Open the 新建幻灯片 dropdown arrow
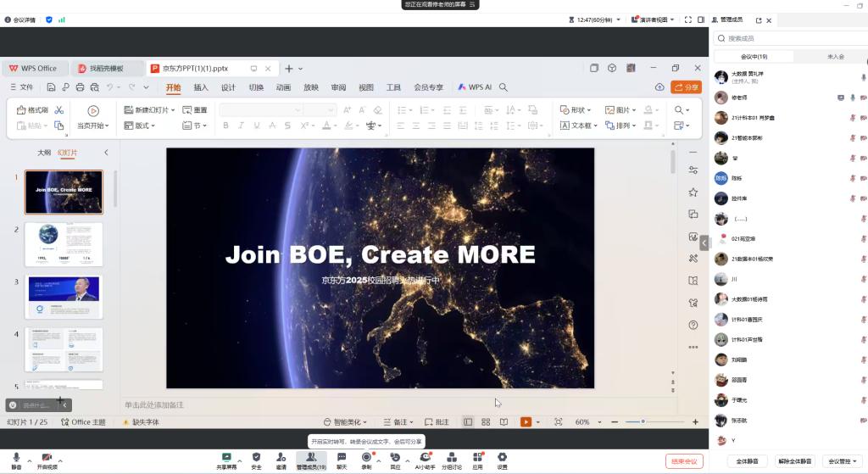The height and width of the screenshot is (474, 868). tap(173, 110)
